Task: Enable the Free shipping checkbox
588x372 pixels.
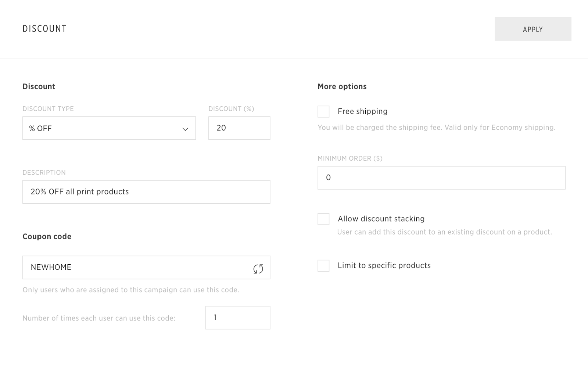Action: coord(323,112)
